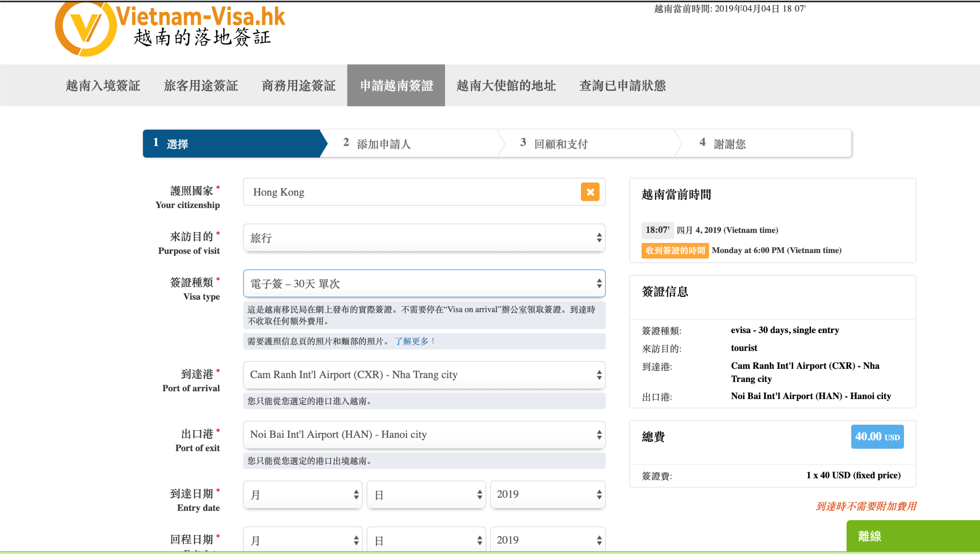Open the Port of arrival dropdown
The width and height of the screenshot is (980, 554).
click(424, 375)
